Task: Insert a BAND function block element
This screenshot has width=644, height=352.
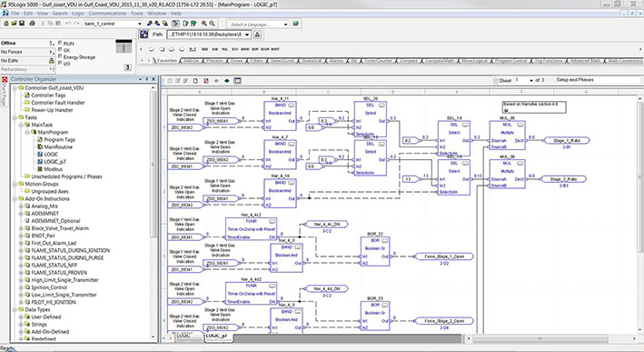Action: tap(245, 49)
